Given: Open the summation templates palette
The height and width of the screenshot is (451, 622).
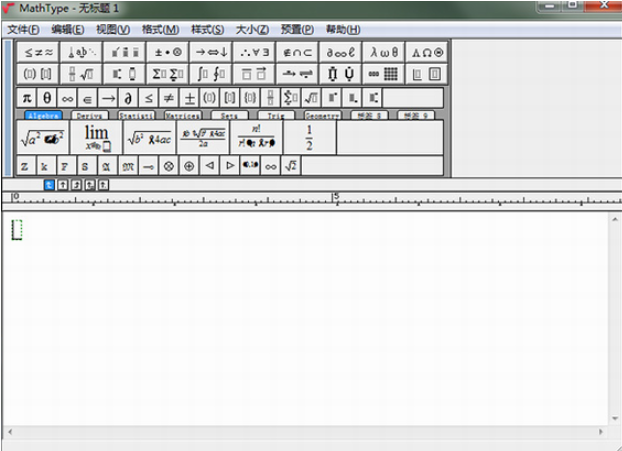Looking at the screenshot, I should coord(168,74).
